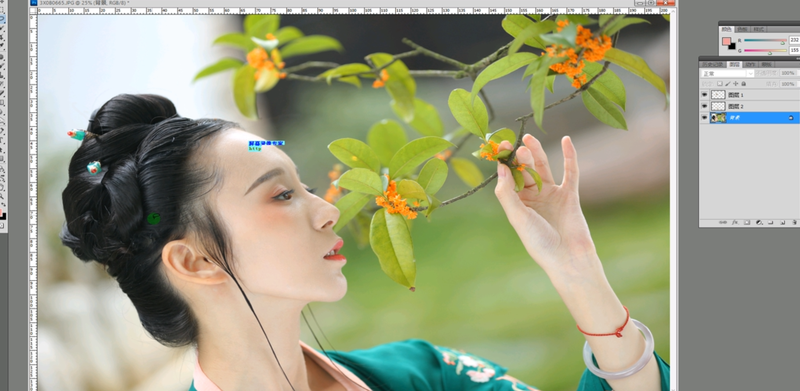The height and width of the screenshot is (391, 800).
Task: Delete the selected layer with trash icon
Action: coord(794,223)
